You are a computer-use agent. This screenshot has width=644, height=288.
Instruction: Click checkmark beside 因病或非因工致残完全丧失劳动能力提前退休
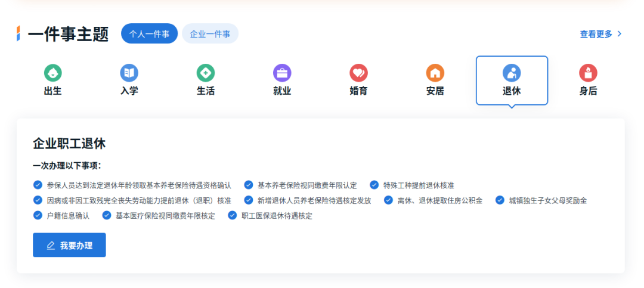38,200
